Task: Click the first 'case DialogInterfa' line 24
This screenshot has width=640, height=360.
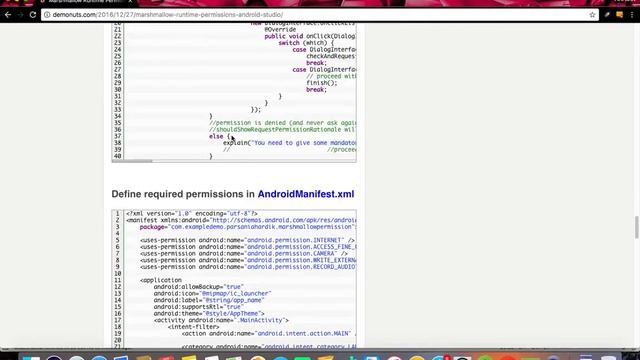Action: (x=324, y=49)
